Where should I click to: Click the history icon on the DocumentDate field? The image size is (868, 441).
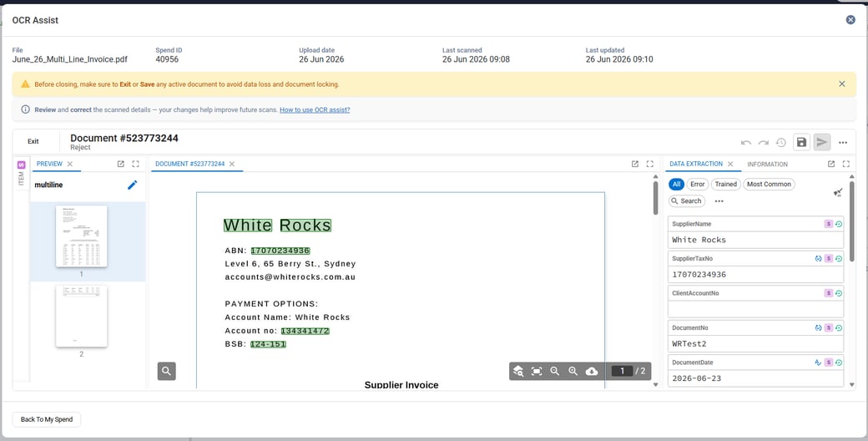tap(839, 362)
